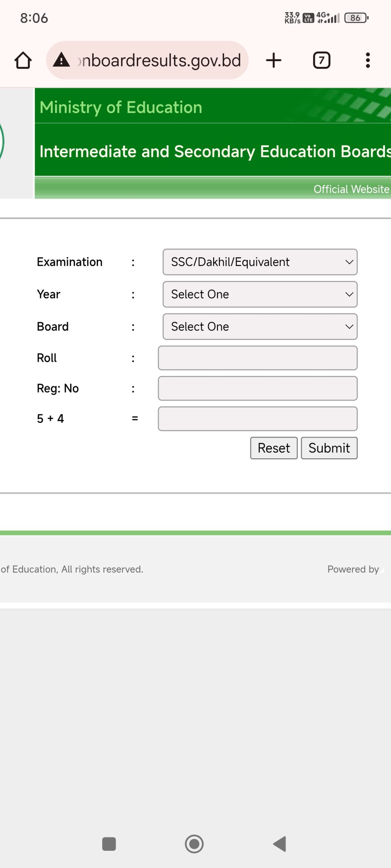Expand the Year dropdown
The width and height of the screenshot is (391, 868).
tap(260, 294)
